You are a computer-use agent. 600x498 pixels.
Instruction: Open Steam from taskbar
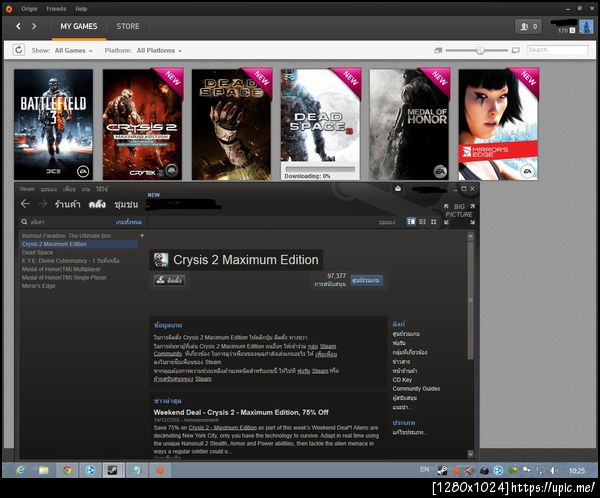pyautogui.click(x=112, y=470)
